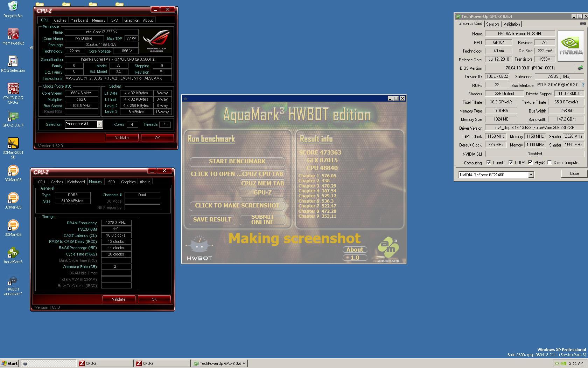Click SAVE RESULT in AquaMark
Image resolution: width=588 pixels, height=368 pixels.
click(x=212, y=219)
